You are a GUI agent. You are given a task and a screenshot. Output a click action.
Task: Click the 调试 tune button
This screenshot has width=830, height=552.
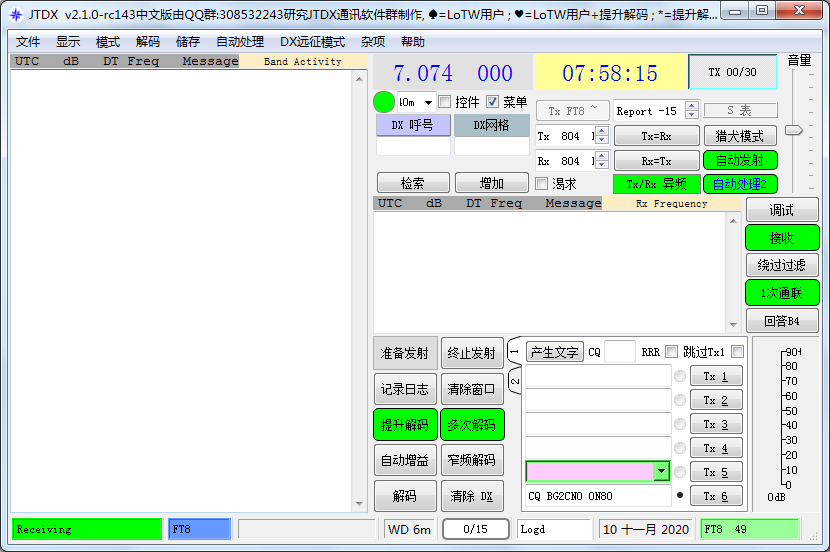pos(782,210)
